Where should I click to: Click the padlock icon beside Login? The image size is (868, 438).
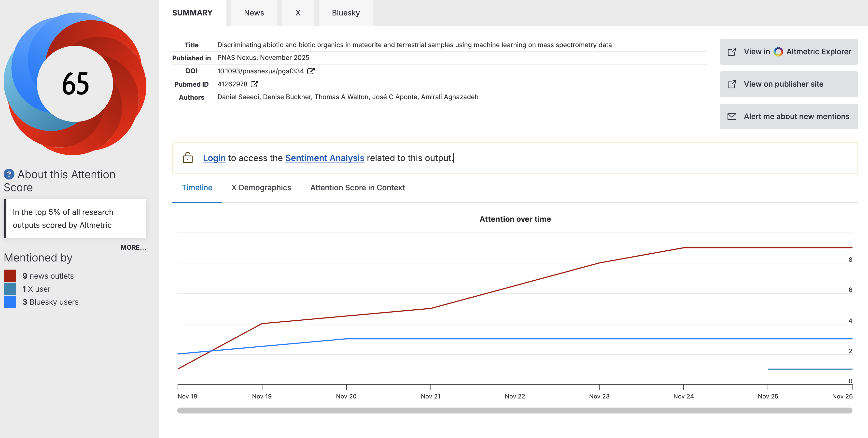pyautogui.click(x=188, y=158)
